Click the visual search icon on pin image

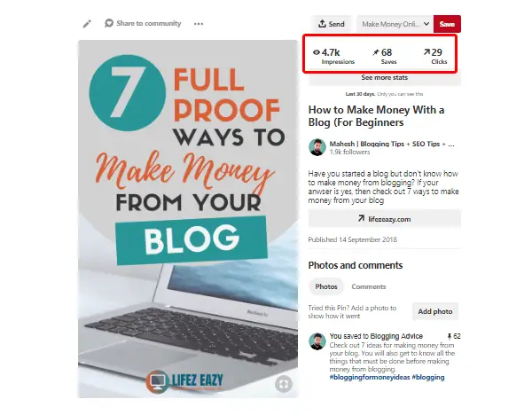pos(284,384)
